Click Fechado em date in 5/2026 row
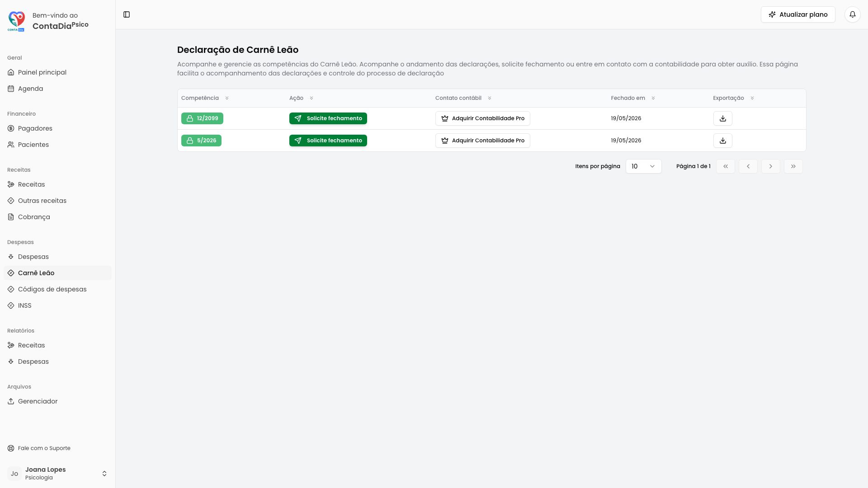The image size is (868, 488). pos(626,141)
